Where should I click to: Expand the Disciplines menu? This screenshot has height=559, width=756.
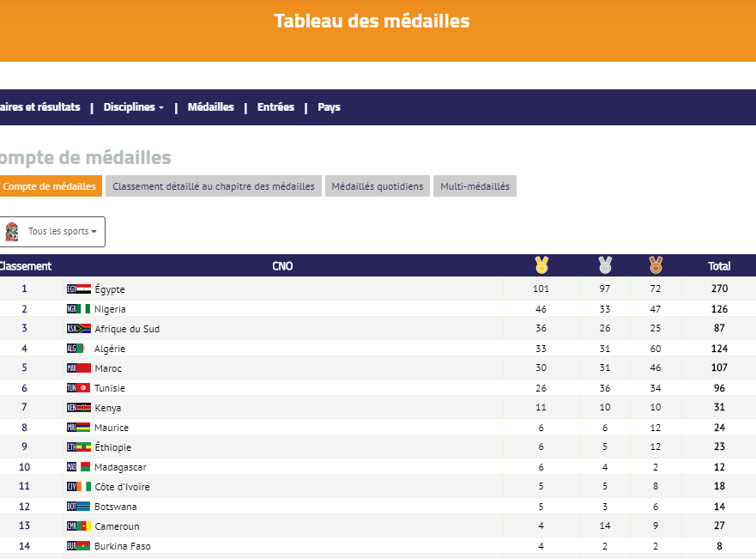[134, 107]
